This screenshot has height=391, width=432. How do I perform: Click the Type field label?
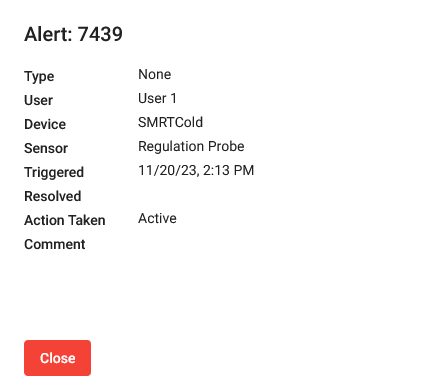tap(39, 77)
